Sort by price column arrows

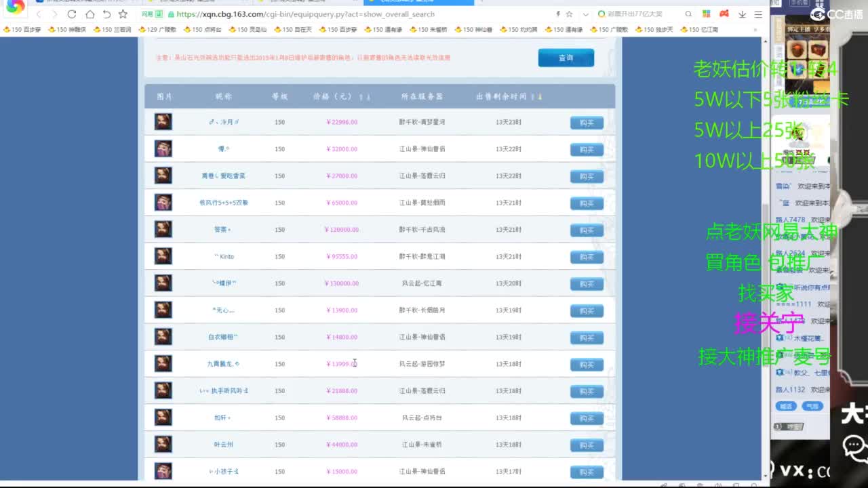(x=365, y=97)
